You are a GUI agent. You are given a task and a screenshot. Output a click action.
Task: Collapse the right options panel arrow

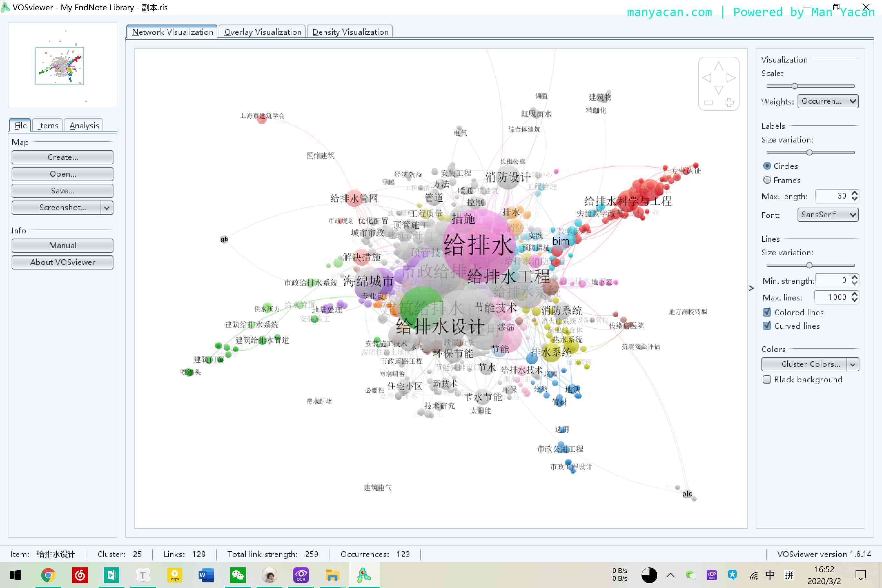click(751, 288)
